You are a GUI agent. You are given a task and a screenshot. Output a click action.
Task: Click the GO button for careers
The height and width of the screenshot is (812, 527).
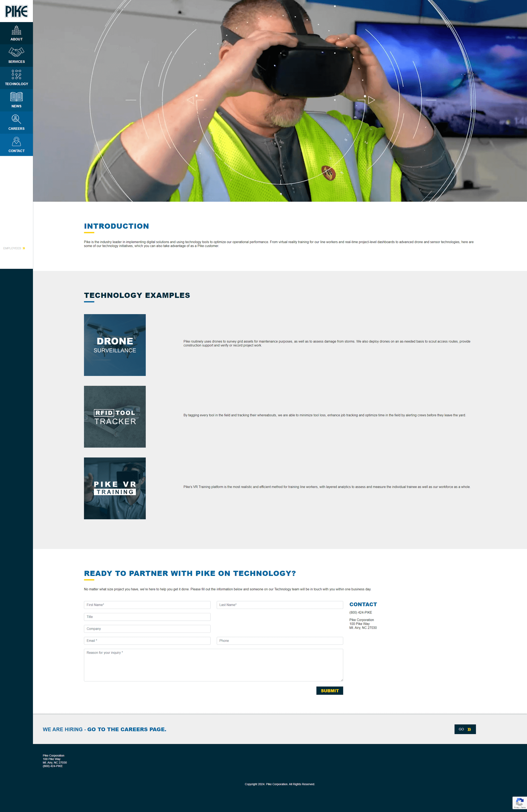(x=465, y=729)
